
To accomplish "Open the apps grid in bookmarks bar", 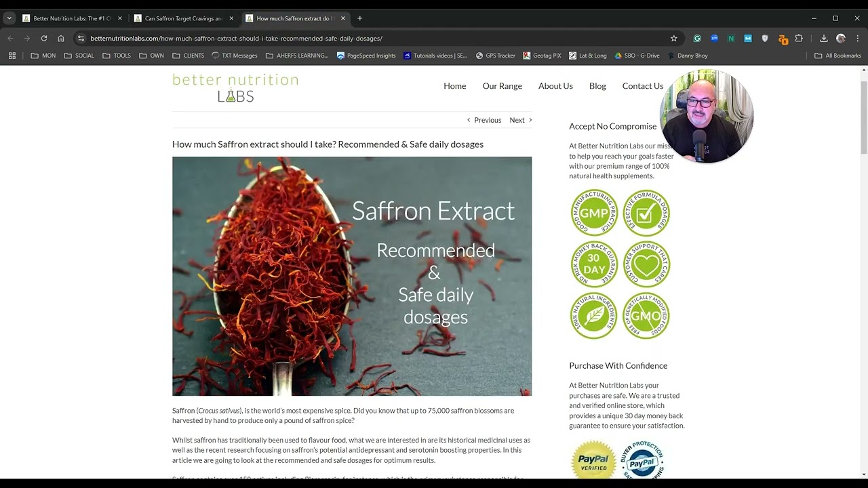I will coord(12,56).
